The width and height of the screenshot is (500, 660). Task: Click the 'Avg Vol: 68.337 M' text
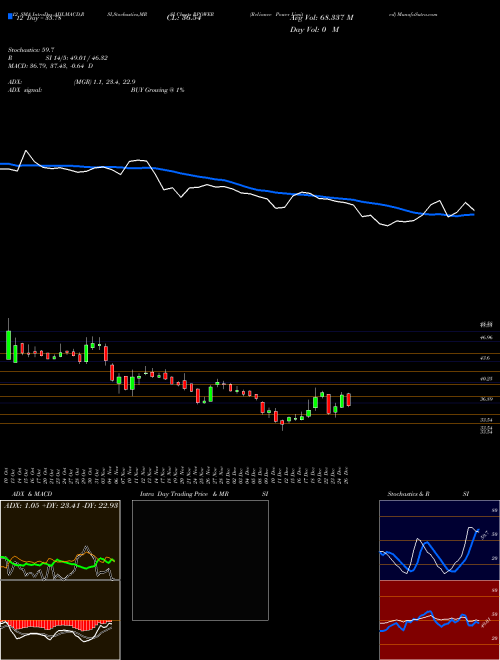[320, 18]
